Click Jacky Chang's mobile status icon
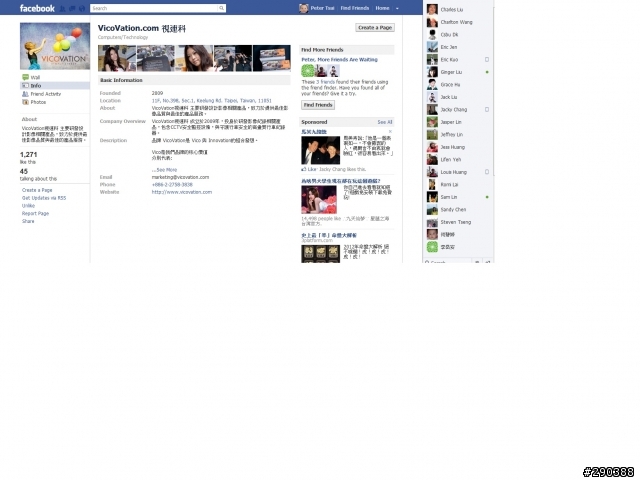This screenshot has width=640, height=480. [x=487, y=109]
